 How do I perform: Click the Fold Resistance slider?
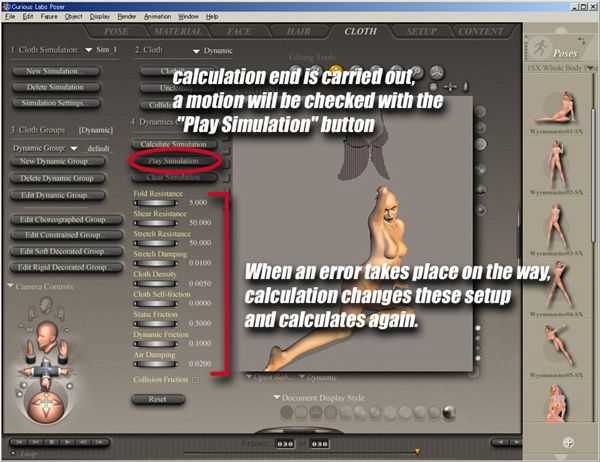(155, 203)
